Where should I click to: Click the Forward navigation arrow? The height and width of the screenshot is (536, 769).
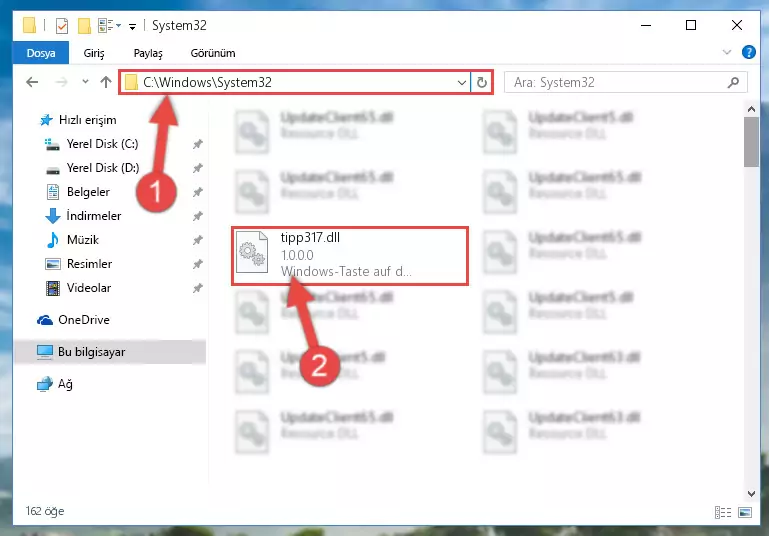click(61, 82)
